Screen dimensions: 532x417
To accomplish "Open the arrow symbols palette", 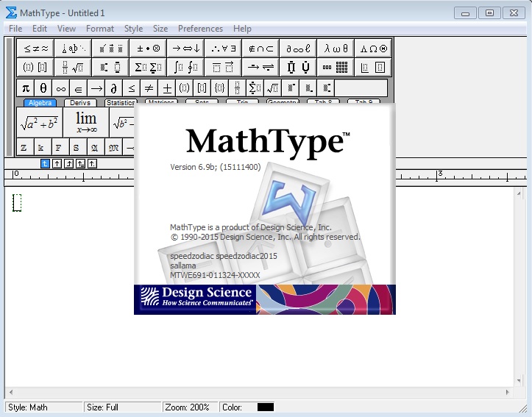I will (x=185, y=49).
